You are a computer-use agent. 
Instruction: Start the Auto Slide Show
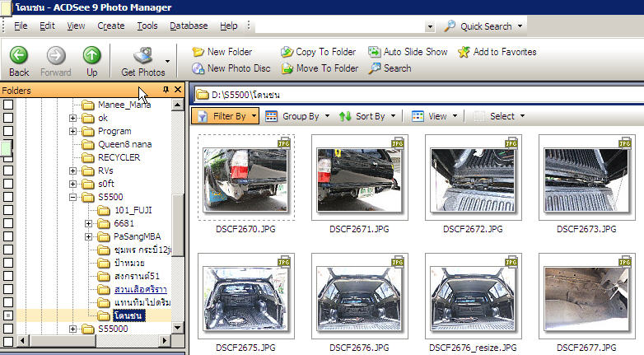375,52
